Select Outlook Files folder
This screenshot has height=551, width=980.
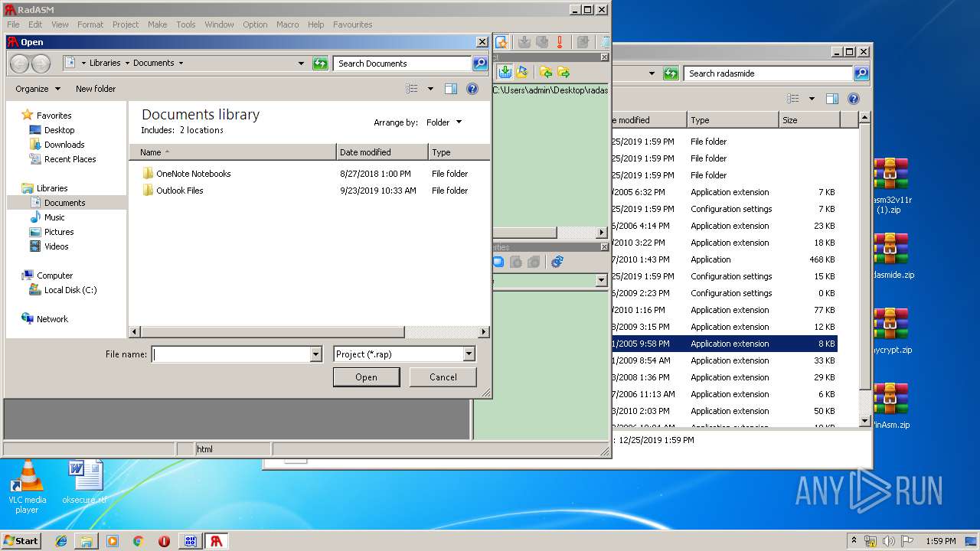(x=173, y=191)
